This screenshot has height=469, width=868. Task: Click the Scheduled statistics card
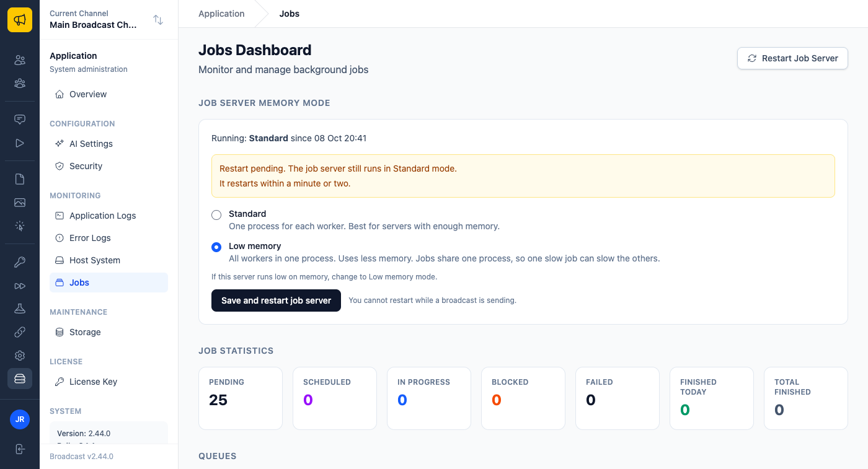[x=335, y=398]
